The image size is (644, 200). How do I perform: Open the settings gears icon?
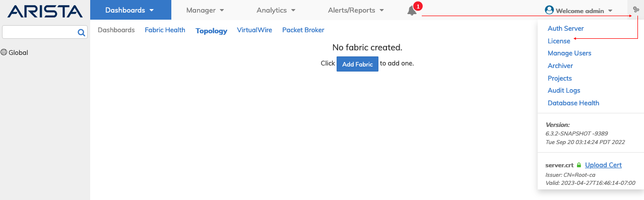point(636,10)
